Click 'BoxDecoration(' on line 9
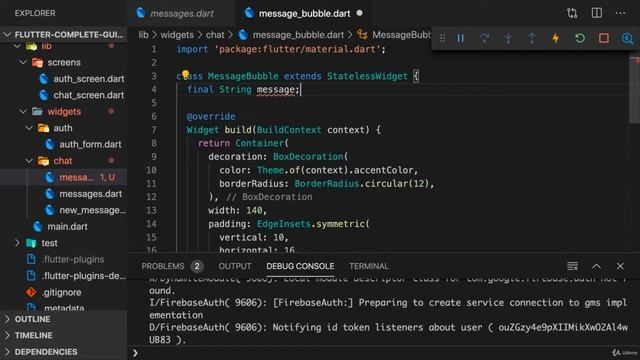Viewport: 640px width, 360px height. tap(310, 157)
